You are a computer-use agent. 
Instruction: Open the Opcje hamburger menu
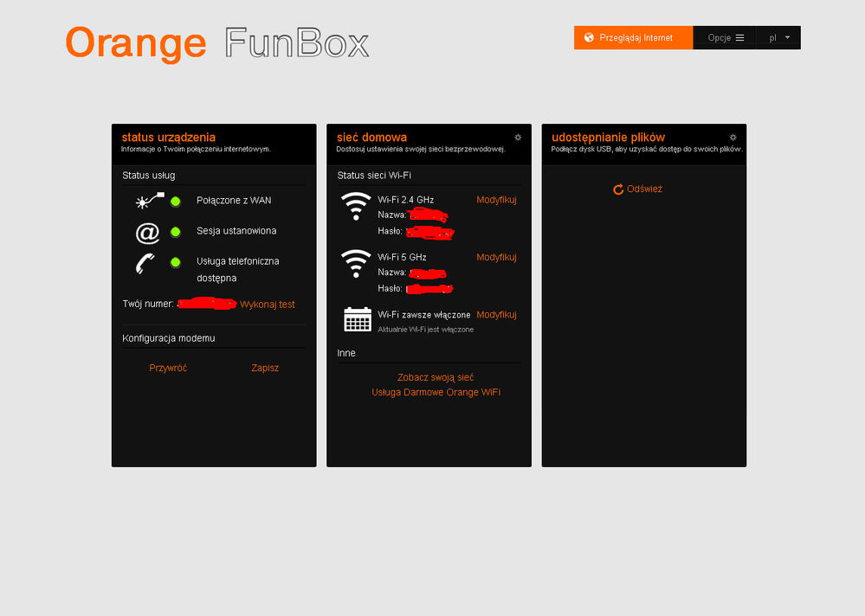pos(725,38)
